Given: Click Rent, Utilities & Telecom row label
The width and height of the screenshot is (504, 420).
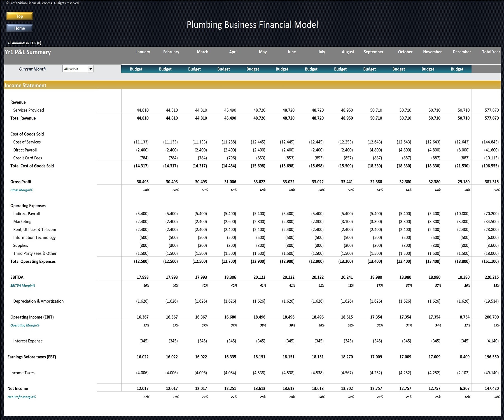Looking at the screenshot, I should (x=34, y=230).
